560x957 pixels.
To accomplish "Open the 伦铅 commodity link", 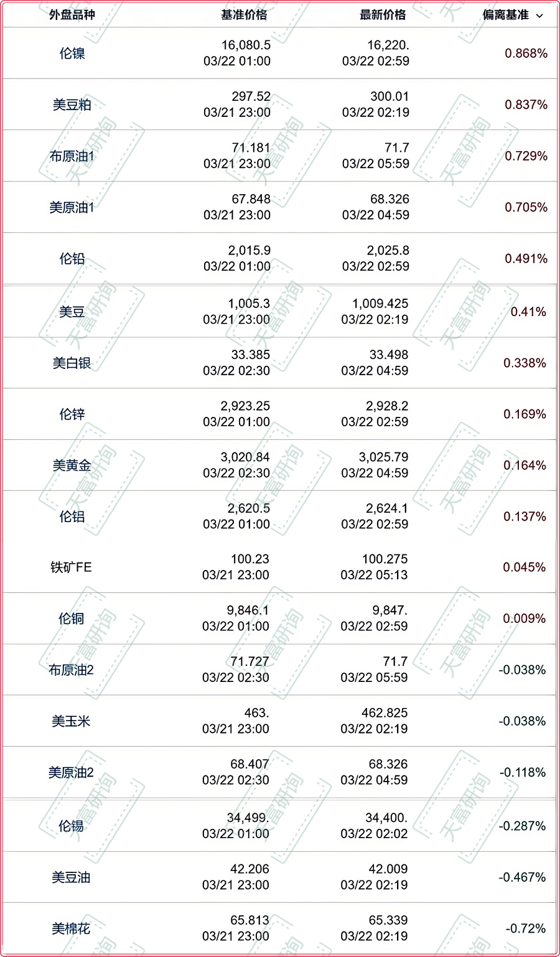I will tap(72, 259).
